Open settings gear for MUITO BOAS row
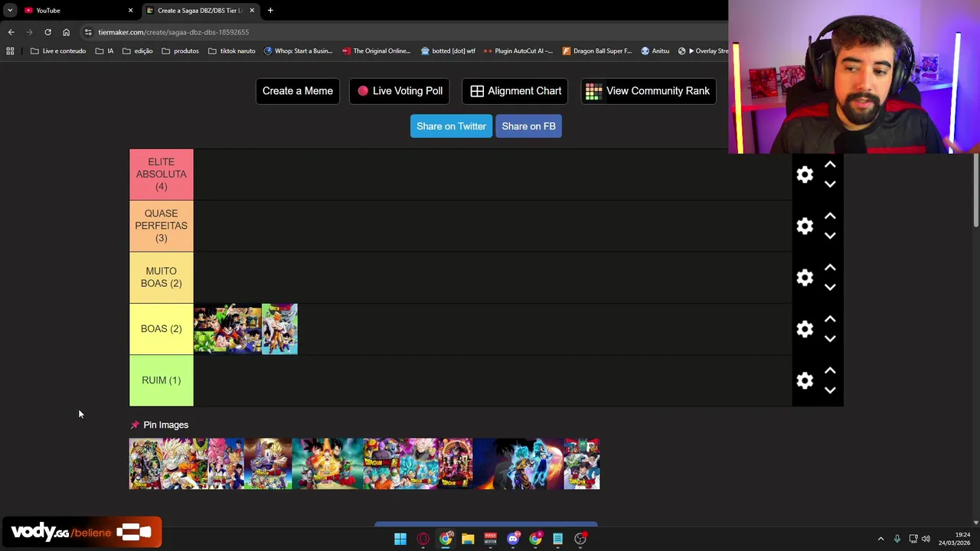 coord(805,277)
